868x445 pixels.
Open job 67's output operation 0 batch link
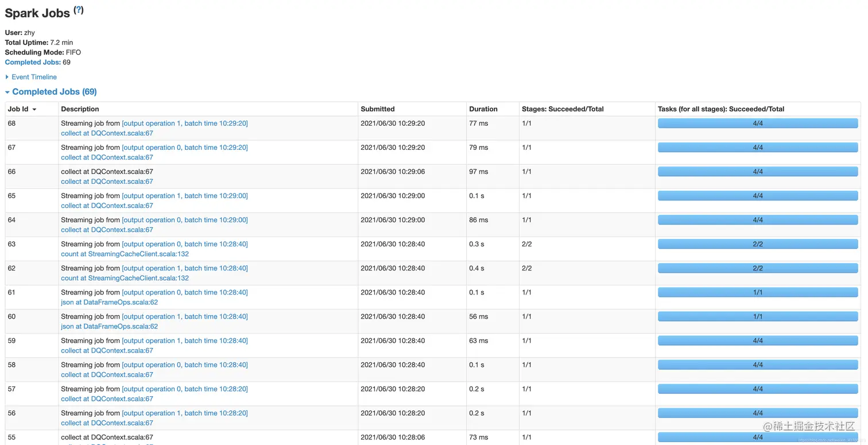(185, 148)
